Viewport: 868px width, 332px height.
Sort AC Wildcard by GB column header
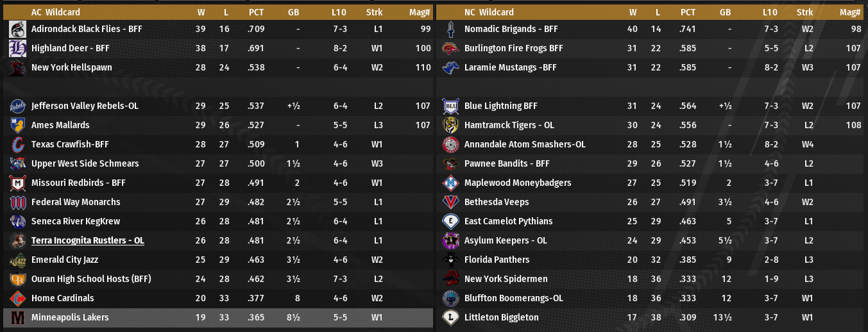(x=294, y=12)
